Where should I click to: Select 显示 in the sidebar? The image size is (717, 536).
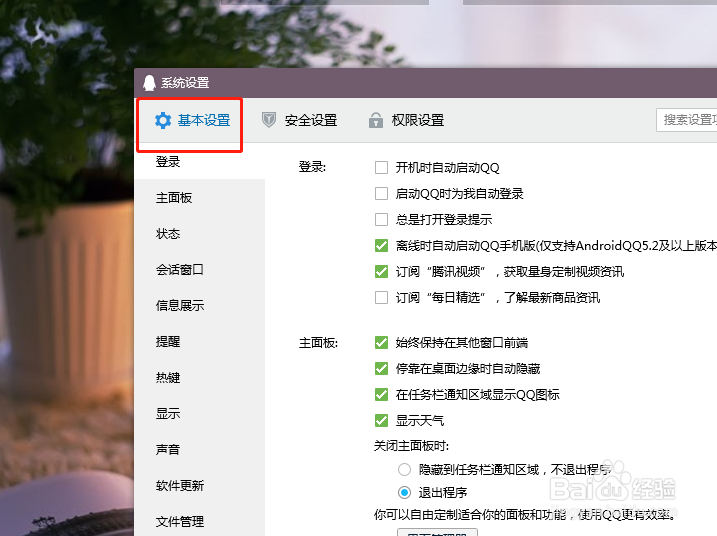[x=168, y=413]
